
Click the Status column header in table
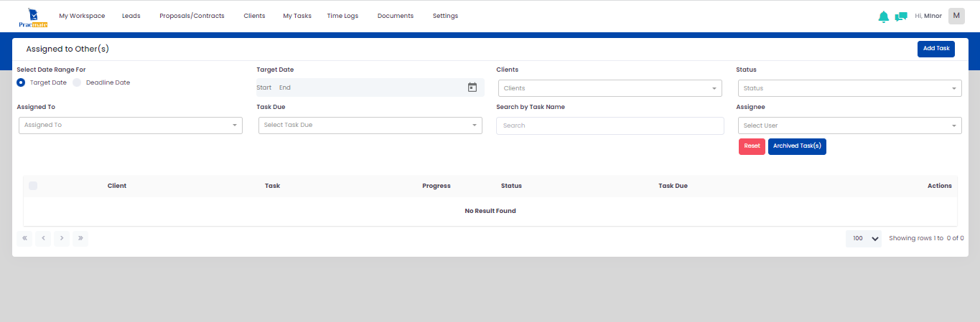click(x=511, y=186)
